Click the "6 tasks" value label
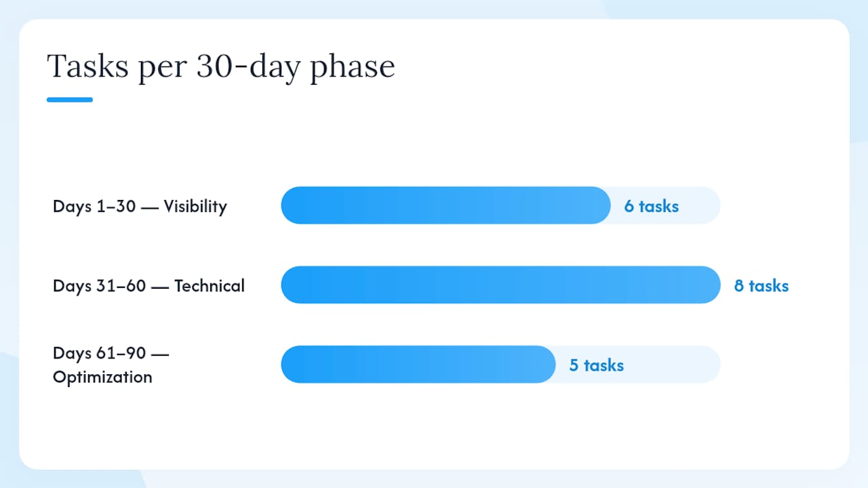The height and width of the screenshot is (488, 868). pos(651,206)
